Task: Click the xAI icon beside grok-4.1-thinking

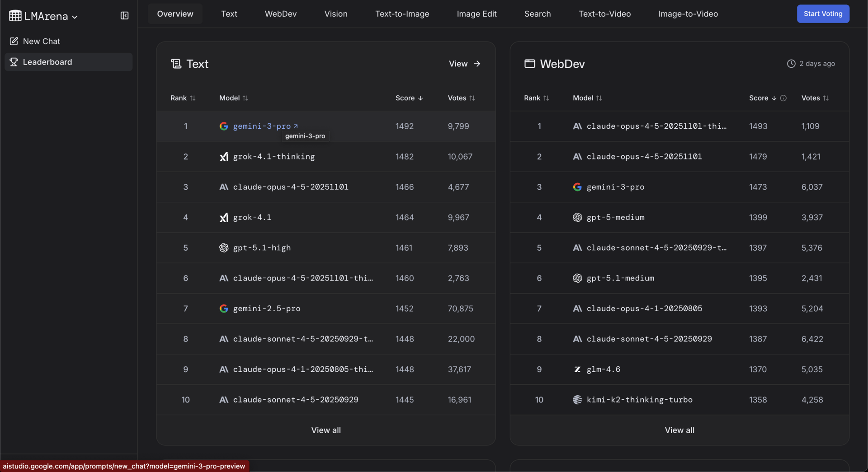Action: point(224,157)
